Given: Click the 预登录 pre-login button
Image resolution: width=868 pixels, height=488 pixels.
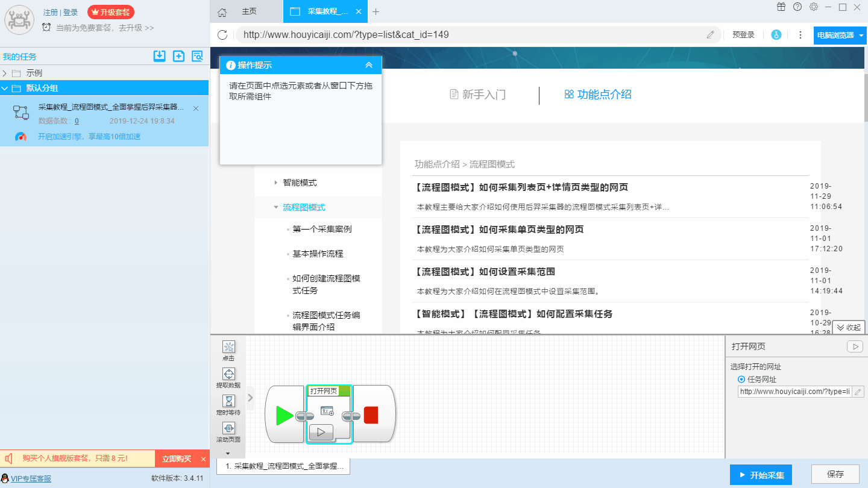Looking at the screenshot, I should (x=743, y=35).
